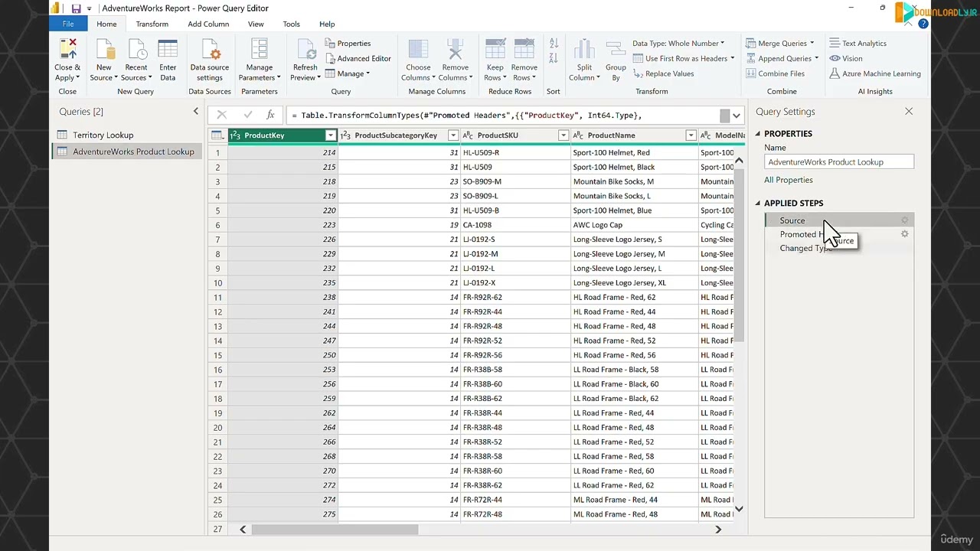Click the Manage Parameters icon
The height and width of the screenshot is (551, 980).
[259, 50]
